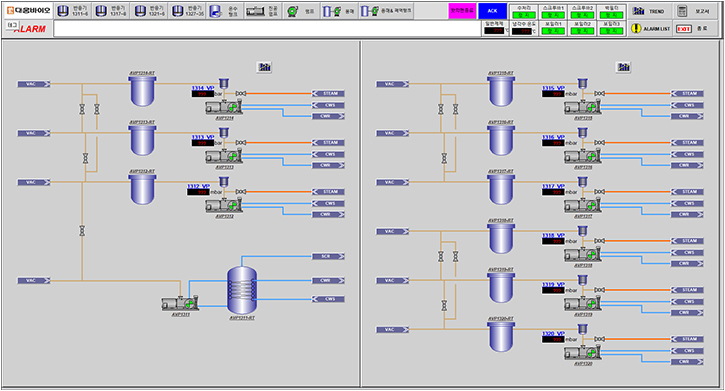
Task: Open the reactor 1321-6 screen
Action: coord(149,11)
